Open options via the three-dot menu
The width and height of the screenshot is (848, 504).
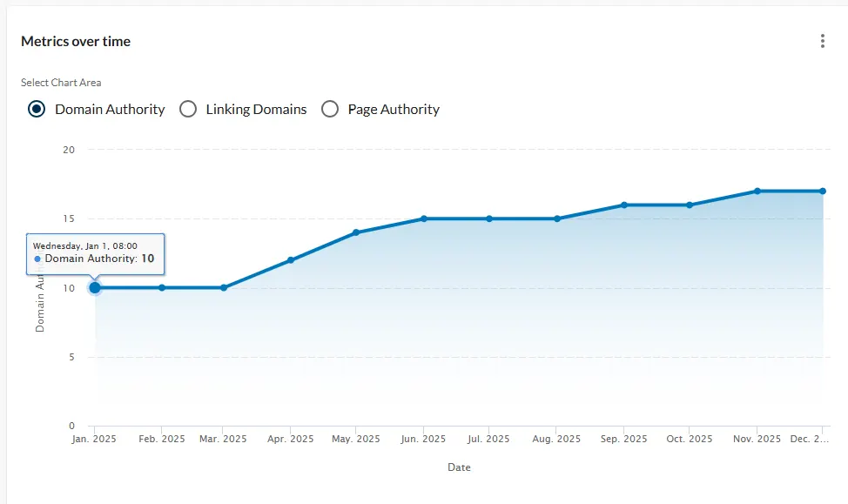tap(822, 41)
